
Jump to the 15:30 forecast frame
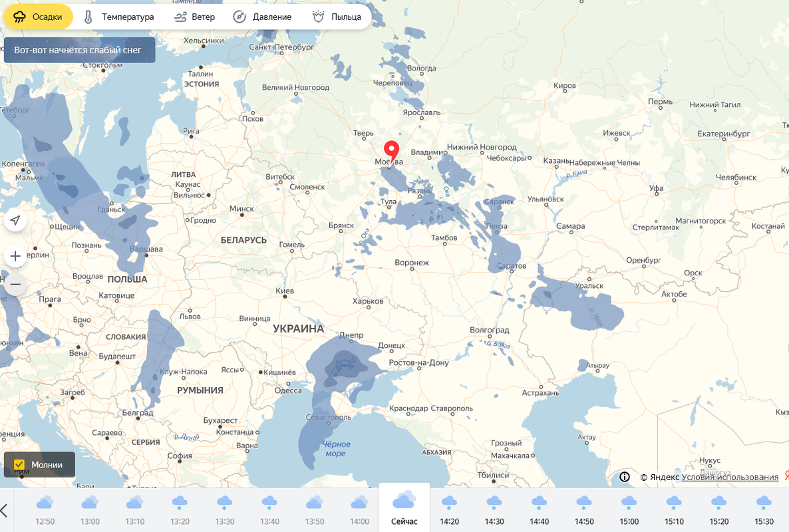point(764,510)
